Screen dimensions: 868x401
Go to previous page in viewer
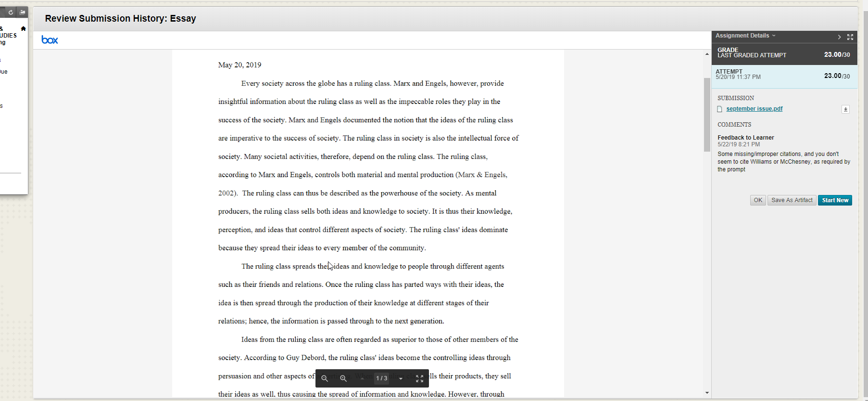tap(362, 378)
